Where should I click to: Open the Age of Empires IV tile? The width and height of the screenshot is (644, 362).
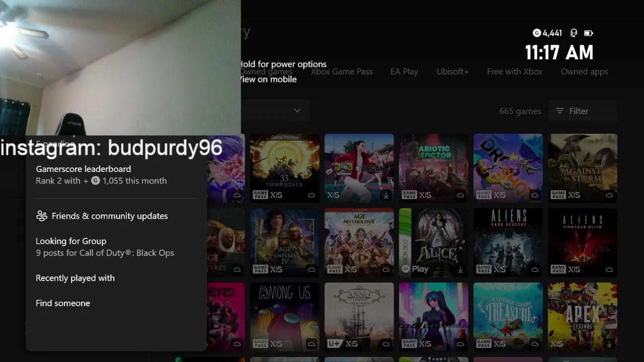[x=285, y=242]
